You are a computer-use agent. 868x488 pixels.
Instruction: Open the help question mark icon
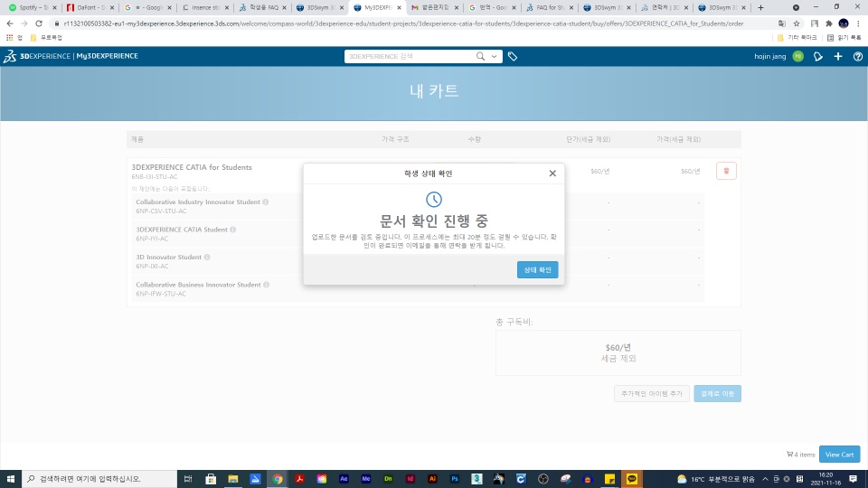tap(858, 56)
